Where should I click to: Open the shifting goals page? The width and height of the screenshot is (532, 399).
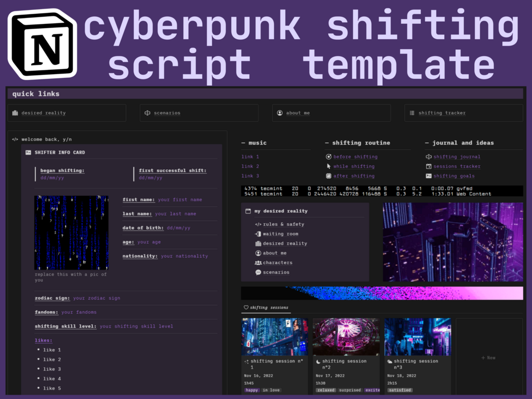[454, 176]
